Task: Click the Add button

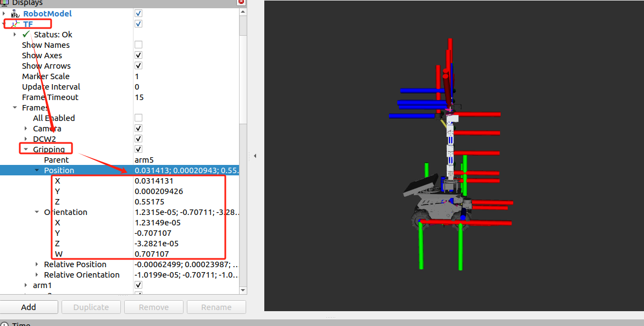Action: 29,307
